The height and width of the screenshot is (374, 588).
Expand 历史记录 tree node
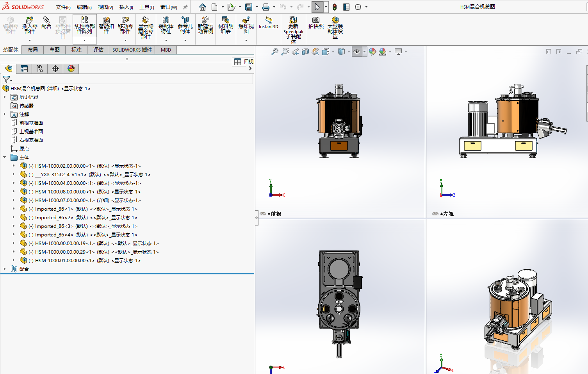[x=5, y=97]
